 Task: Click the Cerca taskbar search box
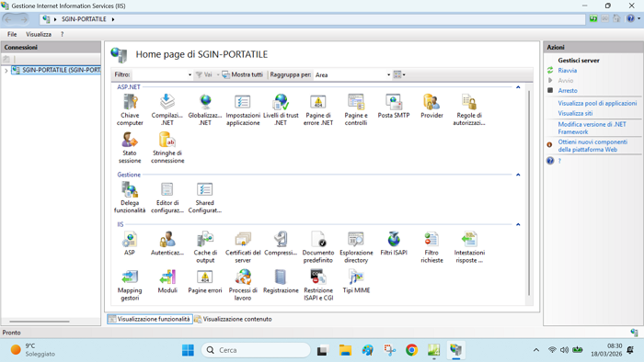coord(256,350)
